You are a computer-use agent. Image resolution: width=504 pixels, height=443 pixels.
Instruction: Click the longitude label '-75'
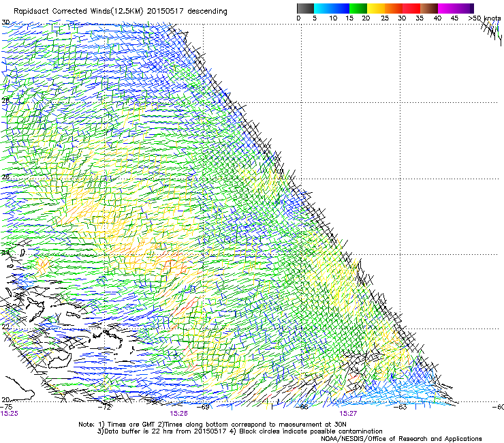click(6, 407)
